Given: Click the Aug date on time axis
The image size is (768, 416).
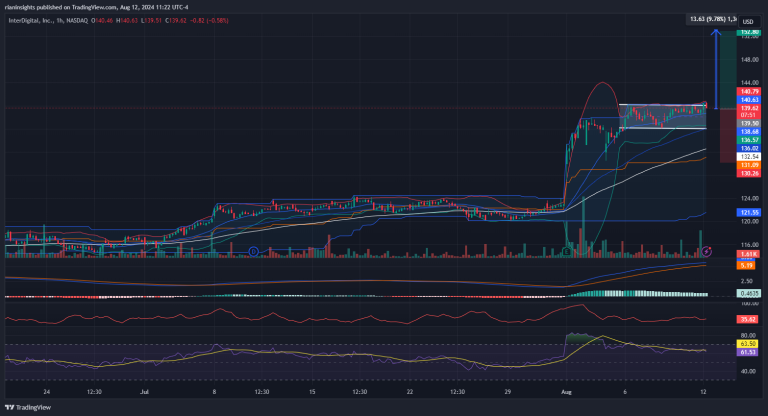Looking at the screenshot, I should pos(568,395).
